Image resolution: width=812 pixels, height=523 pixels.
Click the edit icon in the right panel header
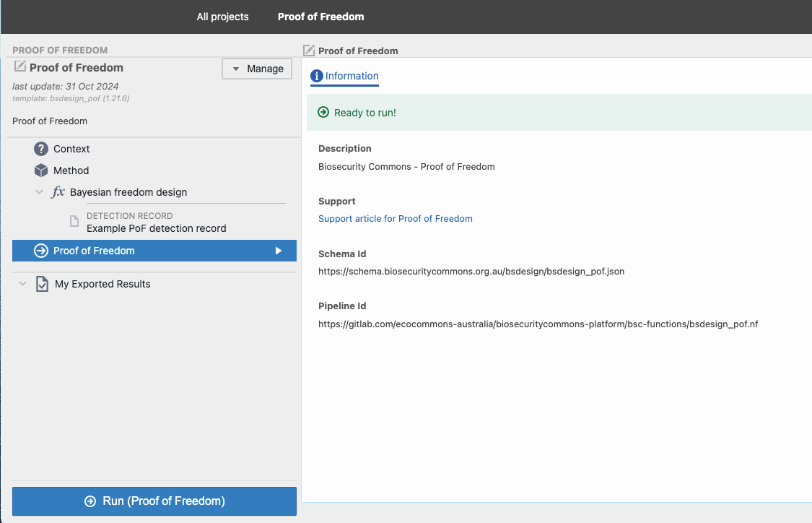309,51
